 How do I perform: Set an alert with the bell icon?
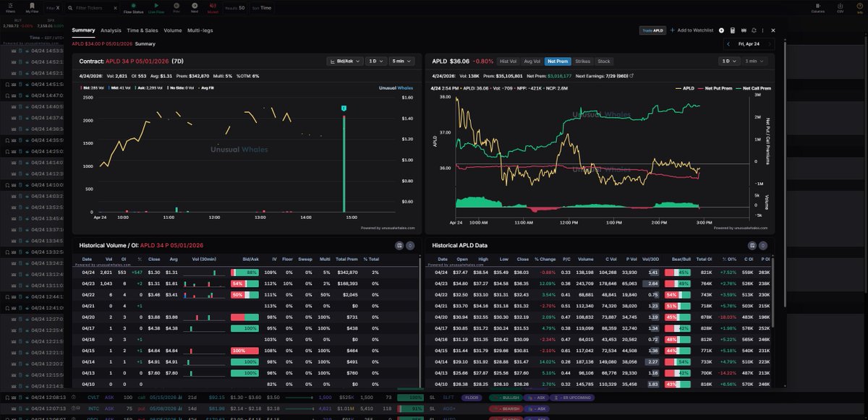(x=754, y=30)
